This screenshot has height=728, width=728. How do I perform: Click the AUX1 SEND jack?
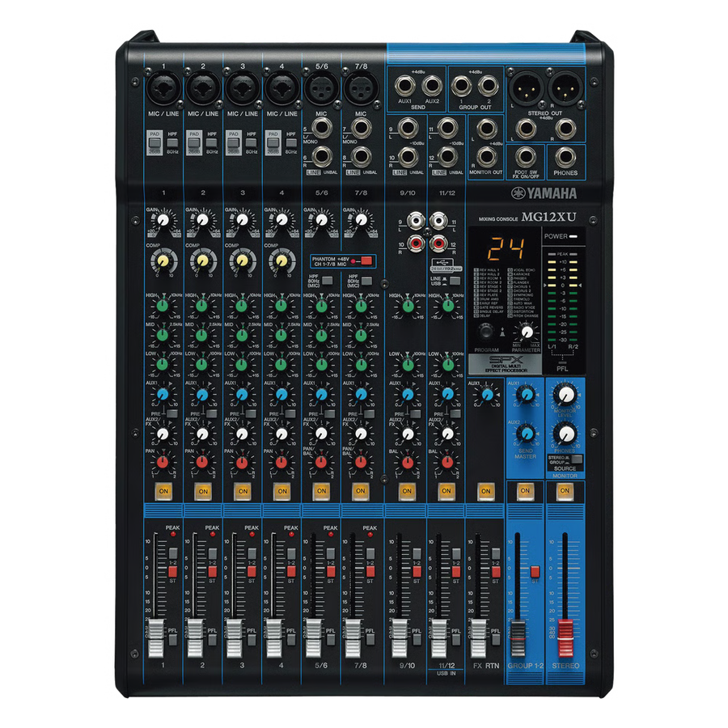[405, 86]
